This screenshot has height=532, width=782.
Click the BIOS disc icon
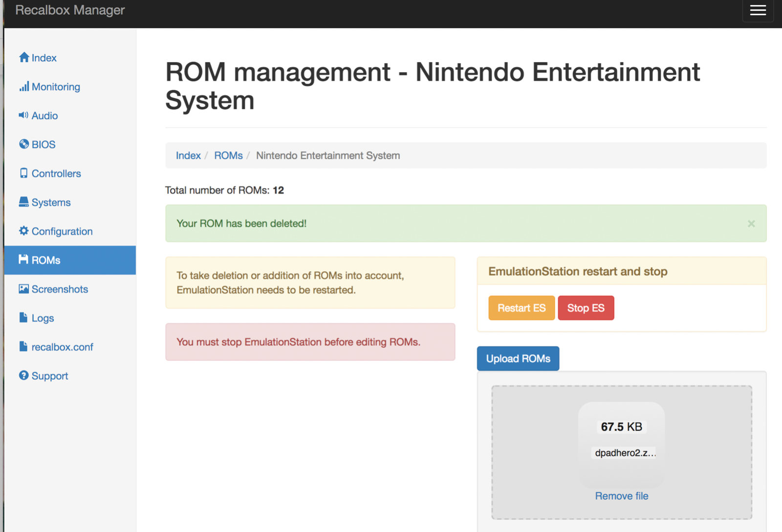pos(23,144)
